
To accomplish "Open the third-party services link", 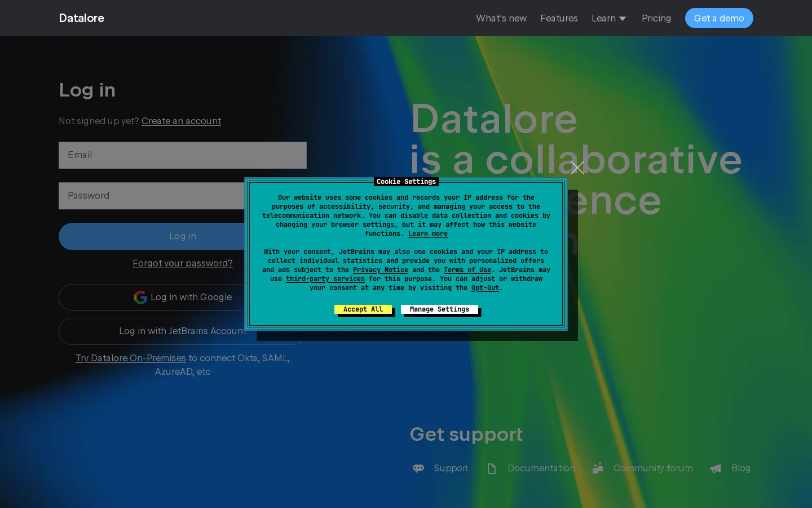I will [325, 279].
